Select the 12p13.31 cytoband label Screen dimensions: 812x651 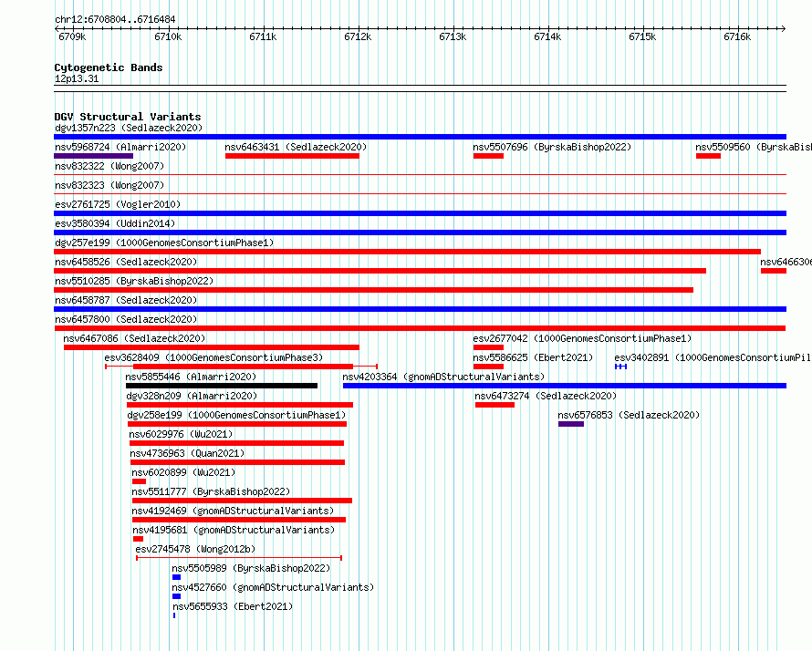[77, 78]
